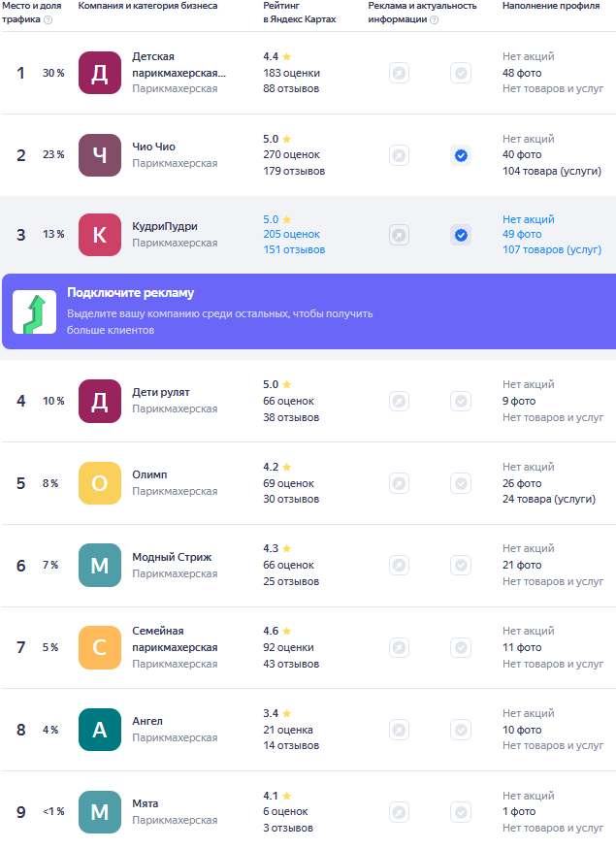
Task: Click the green arrow icon in the ad banner
Action: click(x=34, y=310)
